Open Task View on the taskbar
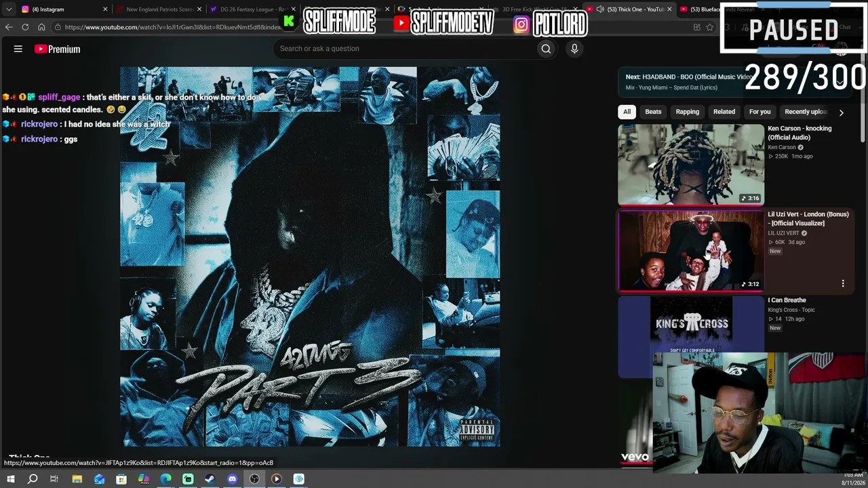 (x=54, y=479)
